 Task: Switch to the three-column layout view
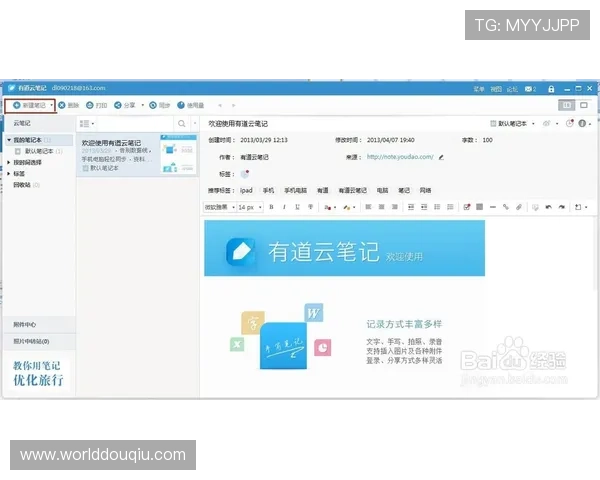567,105
